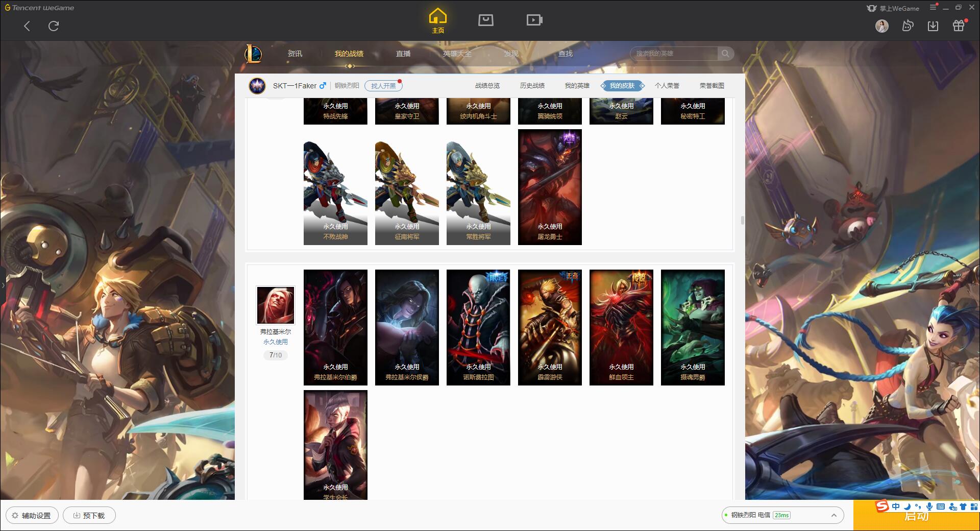Toggle Sogou punctuation mode

pyautogui.click(x=918, y=506)
